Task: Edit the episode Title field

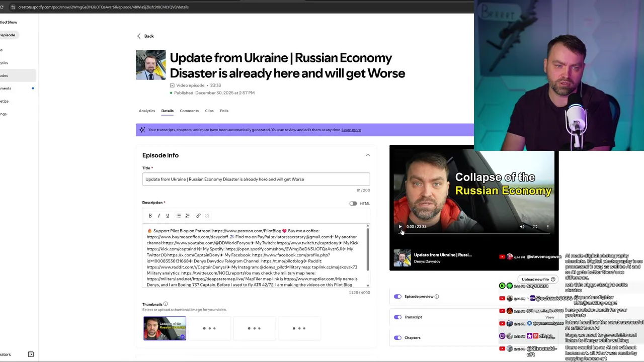Action: point(256,179)
